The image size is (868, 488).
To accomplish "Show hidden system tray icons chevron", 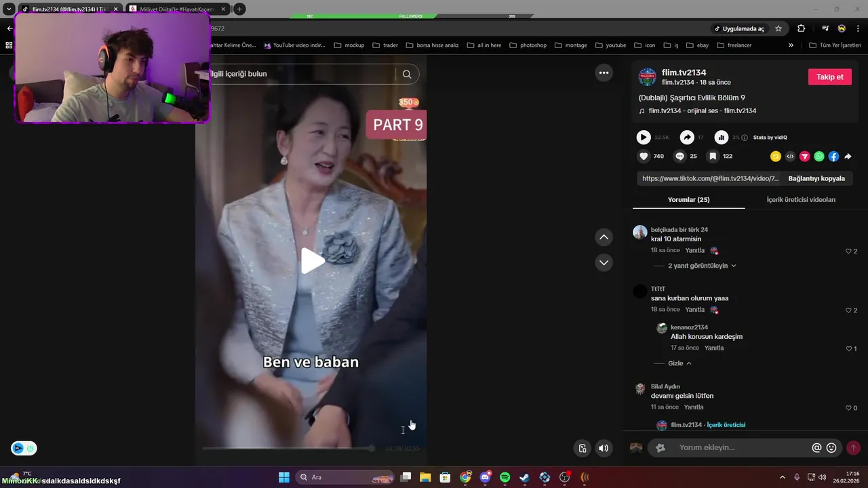I will coord(782,477).
